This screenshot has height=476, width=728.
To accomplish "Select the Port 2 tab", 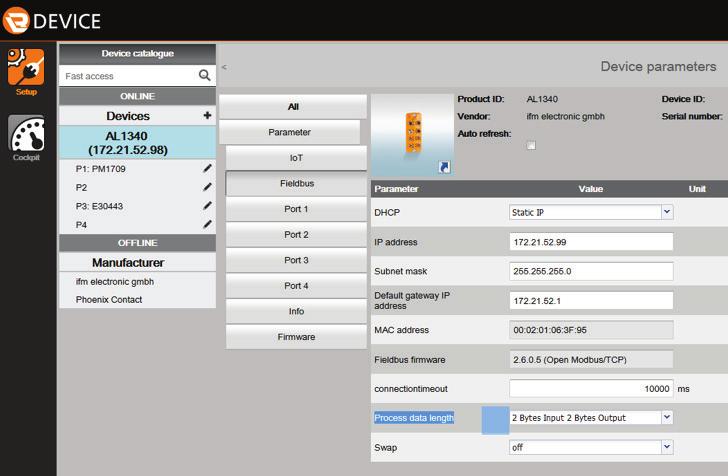I will [x=296, y=235].
